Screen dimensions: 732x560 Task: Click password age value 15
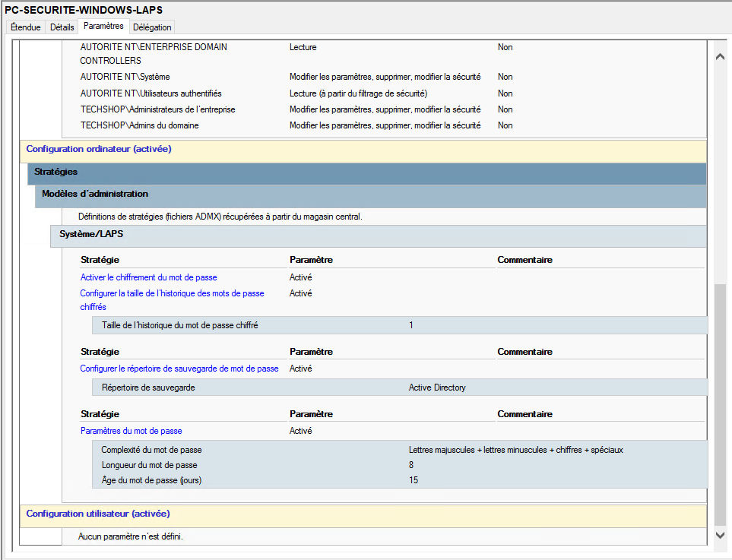pyautogui.click(x=414, y=479)
